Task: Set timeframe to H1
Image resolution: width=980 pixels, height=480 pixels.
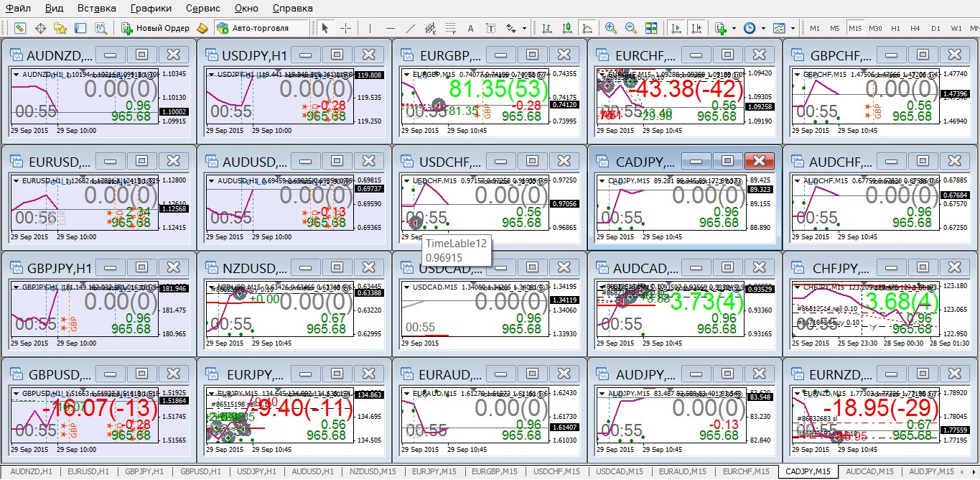Action: click(x=895, y=28)
